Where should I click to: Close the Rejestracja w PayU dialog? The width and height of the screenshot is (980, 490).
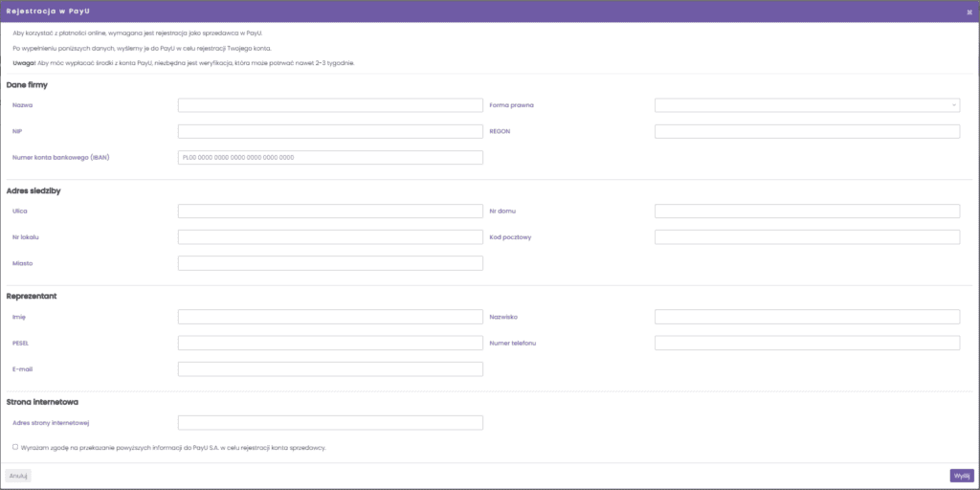(x=969, y=11)
